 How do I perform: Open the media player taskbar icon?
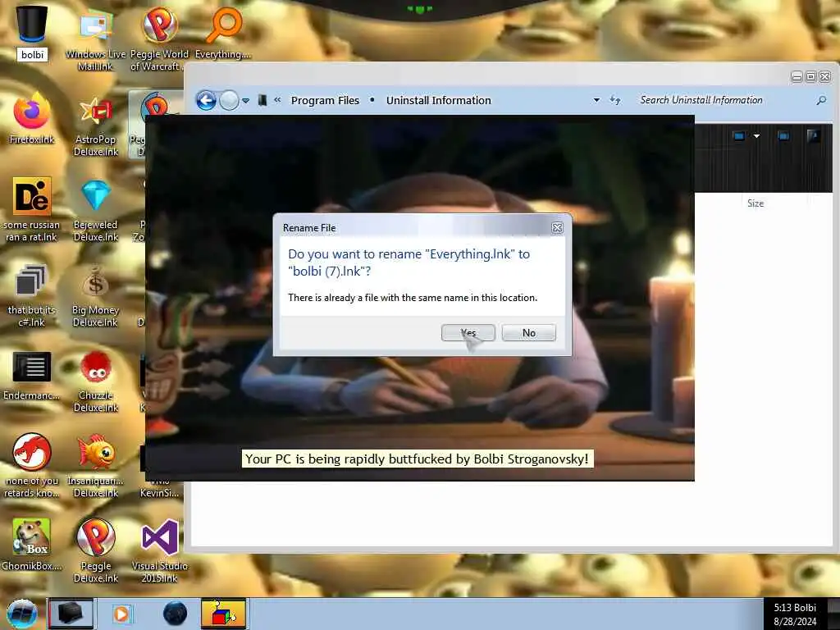121,614
